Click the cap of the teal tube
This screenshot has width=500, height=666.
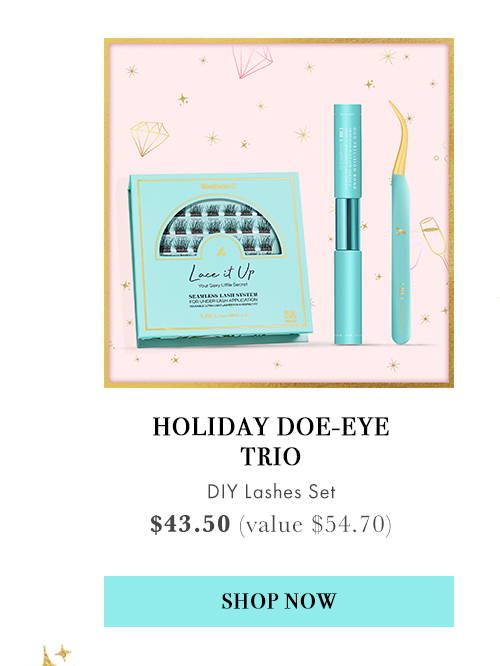tap(347, 151)
